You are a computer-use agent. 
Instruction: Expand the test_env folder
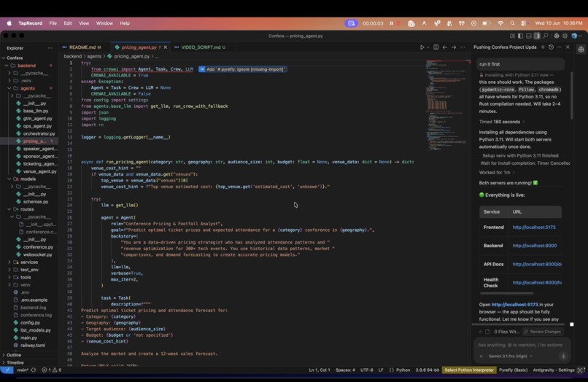pyautogui.click(x=29, y=270)
